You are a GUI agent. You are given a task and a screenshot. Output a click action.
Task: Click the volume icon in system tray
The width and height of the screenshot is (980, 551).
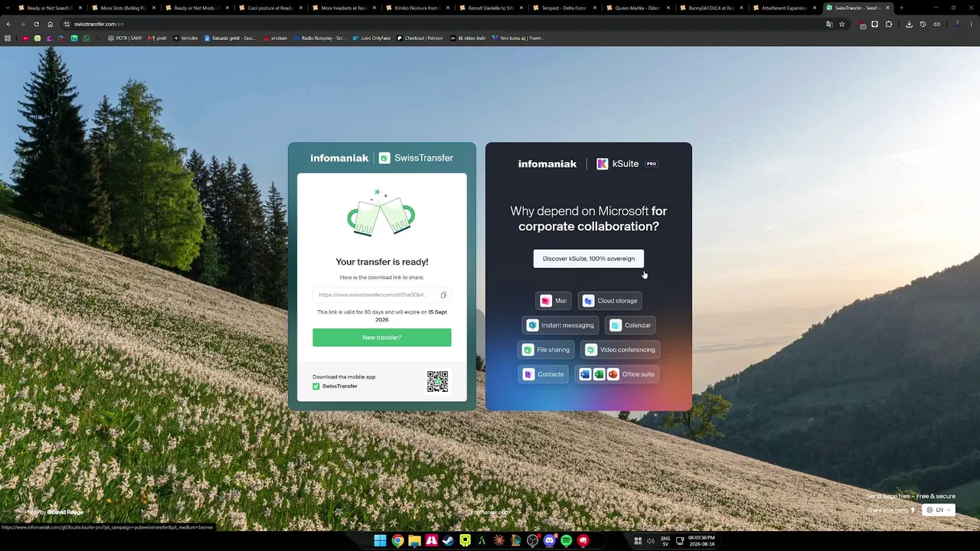(x=651, y=541)
